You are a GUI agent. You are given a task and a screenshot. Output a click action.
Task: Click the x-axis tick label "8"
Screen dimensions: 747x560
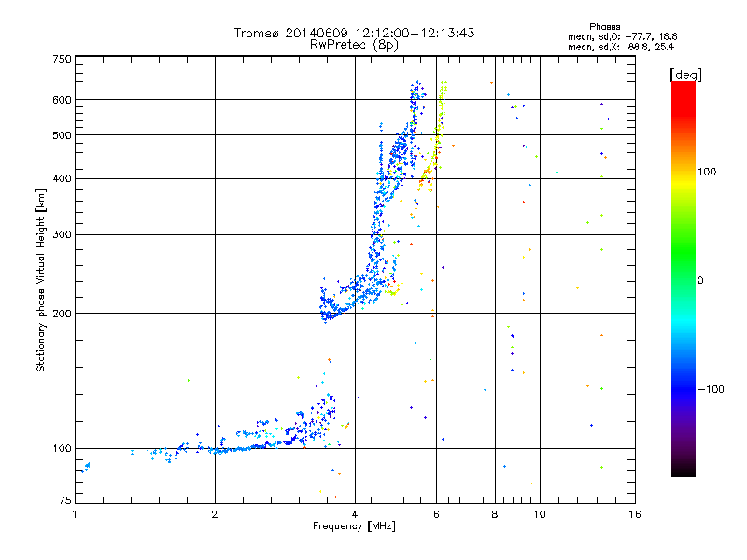click(495, 514)
